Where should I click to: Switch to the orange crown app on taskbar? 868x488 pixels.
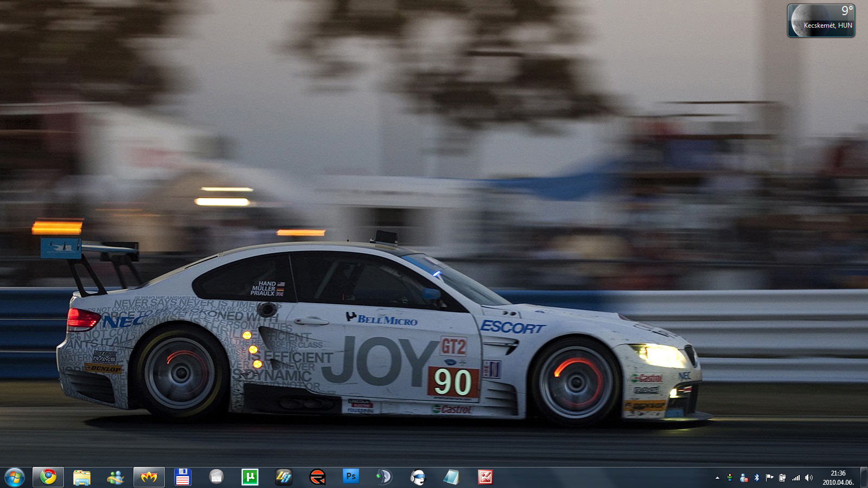[149, 477]
